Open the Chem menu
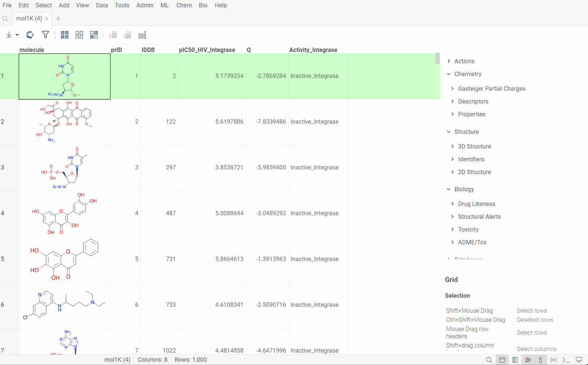 coord(184,5)
